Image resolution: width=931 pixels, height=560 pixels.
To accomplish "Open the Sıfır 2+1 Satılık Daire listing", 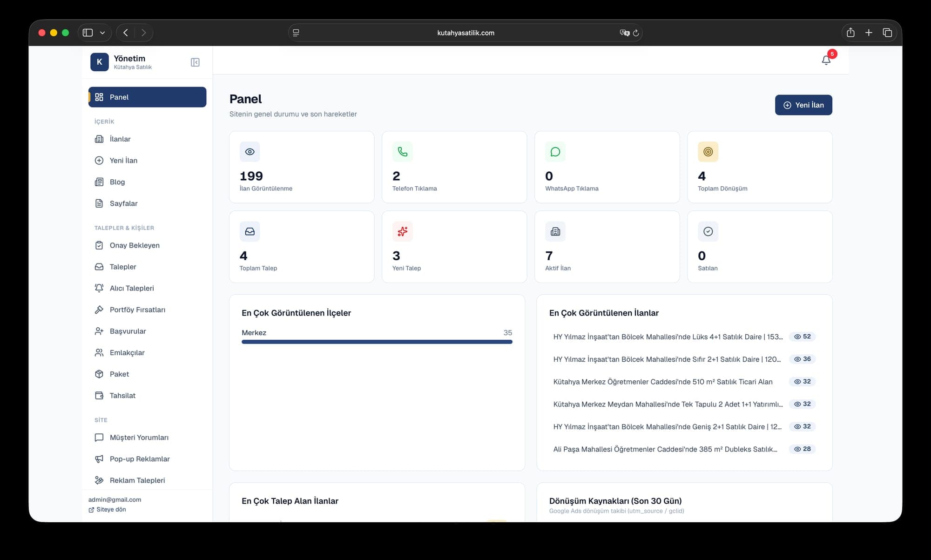I will [667, 359].
